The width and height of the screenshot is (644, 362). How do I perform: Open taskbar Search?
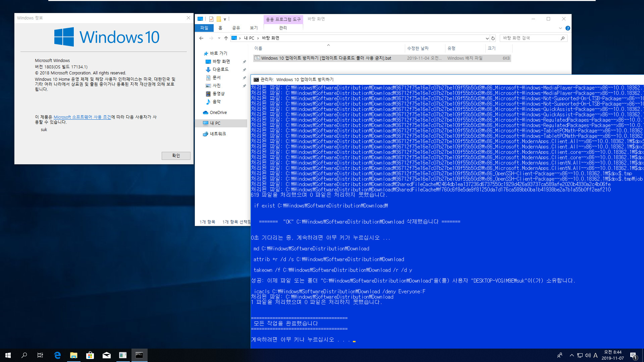(24, 355)
